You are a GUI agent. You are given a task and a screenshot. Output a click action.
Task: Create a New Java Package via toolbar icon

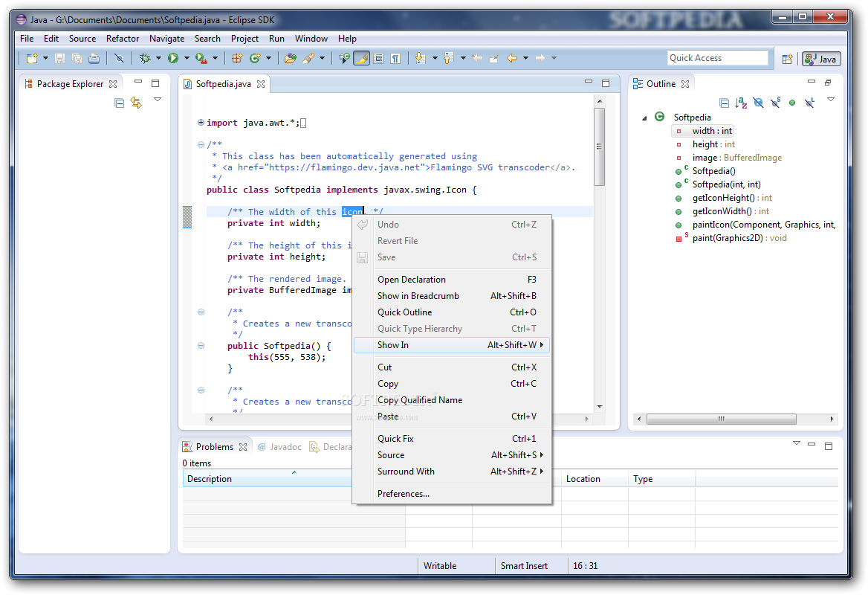pyautogui.click(x=237, y=58)
